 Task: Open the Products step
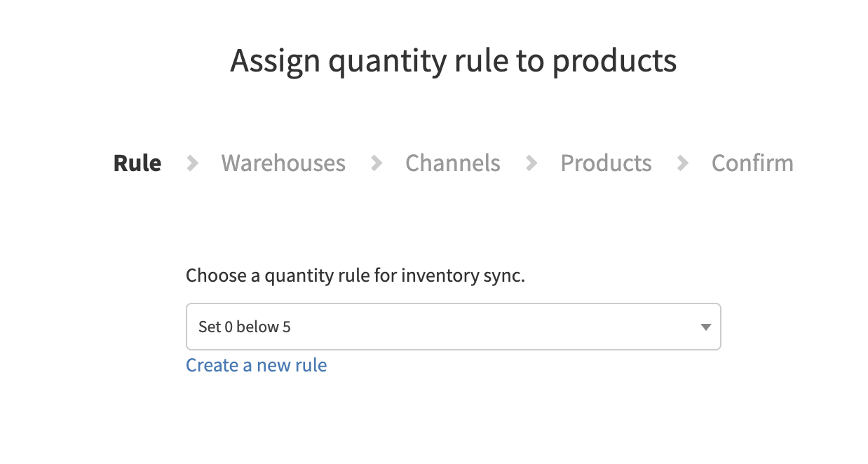click(x=606, y=163)
